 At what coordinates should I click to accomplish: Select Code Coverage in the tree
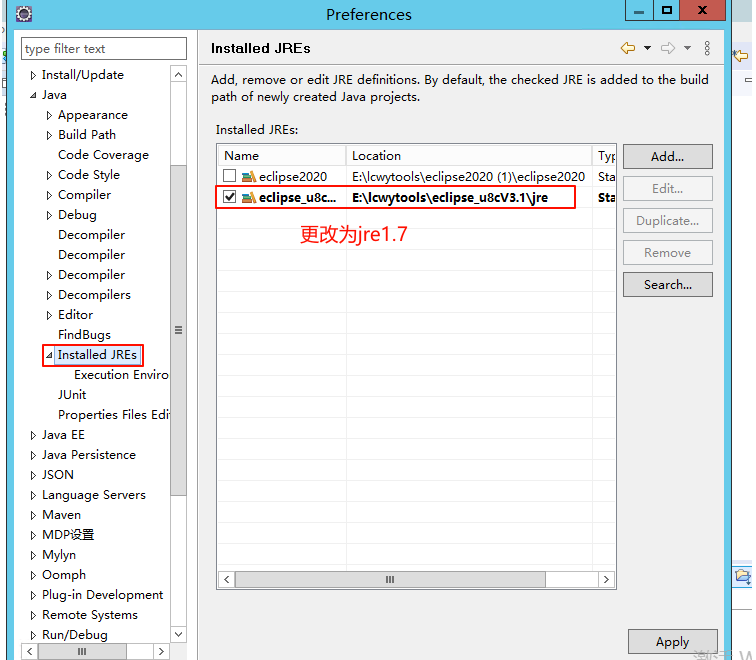pyautogui.click(x=103, y=155)
